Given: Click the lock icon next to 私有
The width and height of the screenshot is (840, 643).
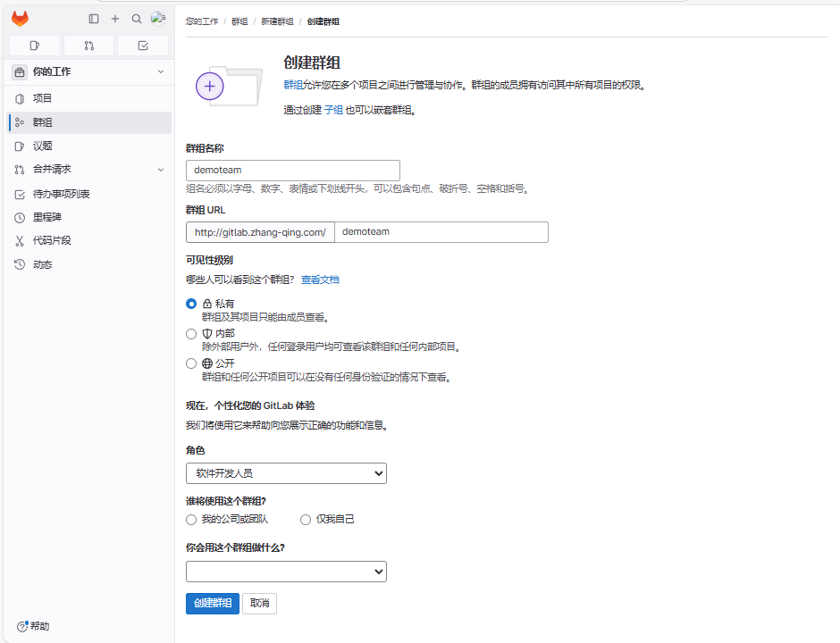Looking at the screenshot, I should tap(207, 304).
